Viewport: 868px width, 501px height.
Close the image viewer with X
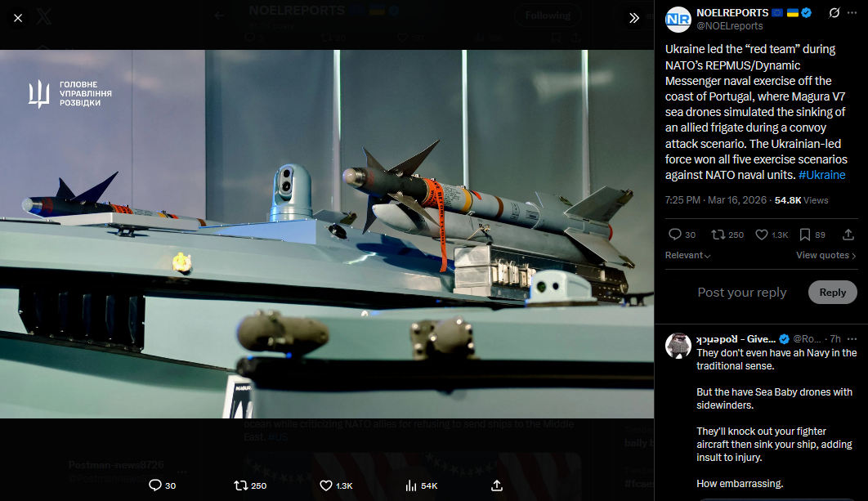[18, 18]
